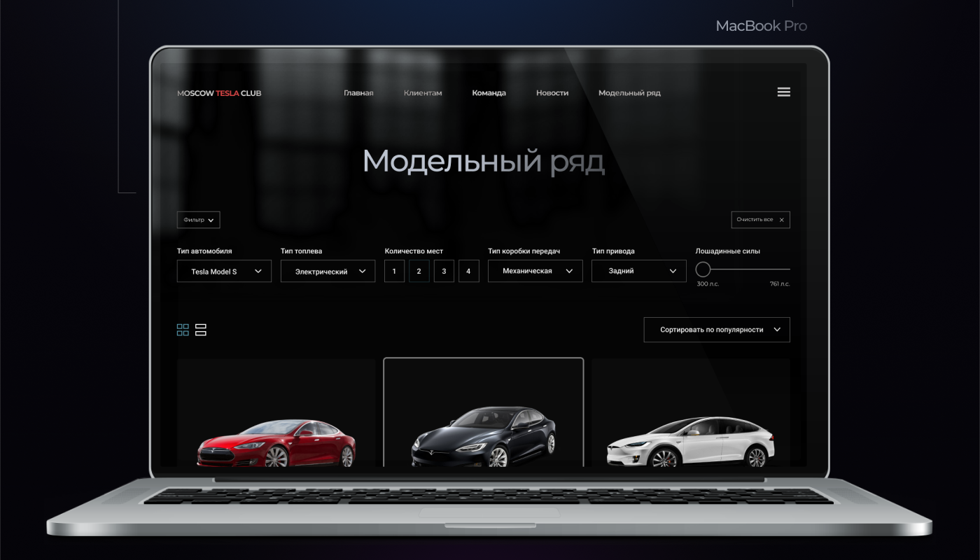
Task: Open the Tesla Model S car type dropdown
Action: pos(224,271)
